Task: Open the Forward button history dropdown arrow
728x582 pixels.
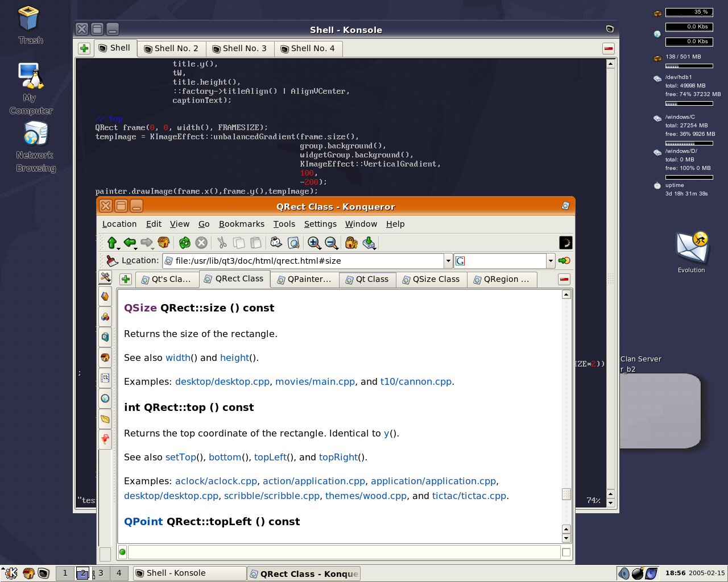Action: coord(153,248)
